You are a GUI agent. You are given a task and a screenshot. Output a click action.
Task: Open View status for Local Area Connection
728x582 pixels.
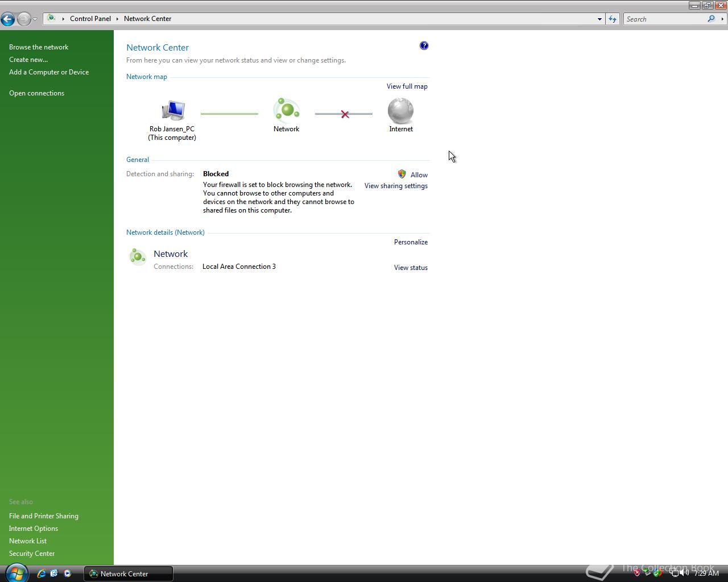click(x=411, y=268)
